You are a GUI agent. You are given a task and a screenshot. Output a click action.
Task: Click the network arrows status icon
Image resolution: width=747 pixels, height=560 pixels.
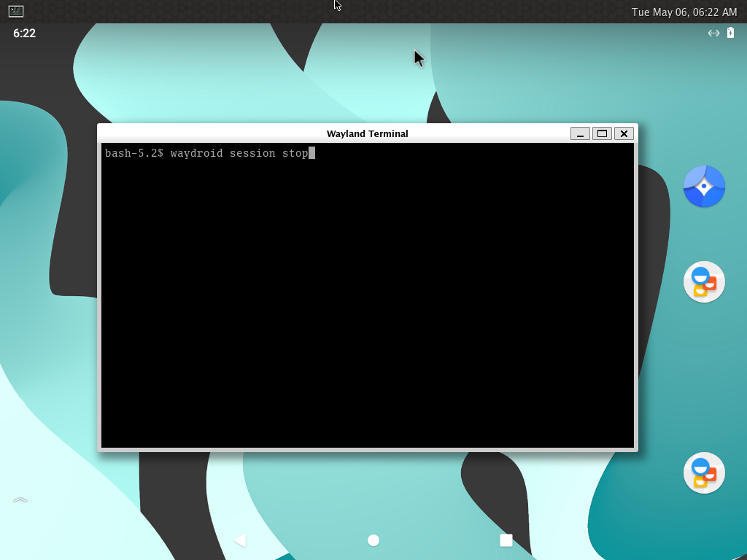(713, 33)
